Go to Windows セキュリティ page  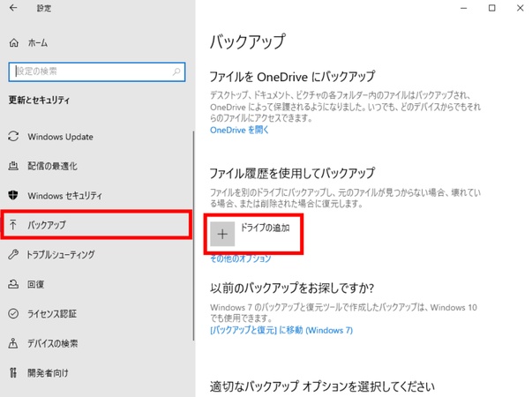pyautogui.click(x=64, y=196)
